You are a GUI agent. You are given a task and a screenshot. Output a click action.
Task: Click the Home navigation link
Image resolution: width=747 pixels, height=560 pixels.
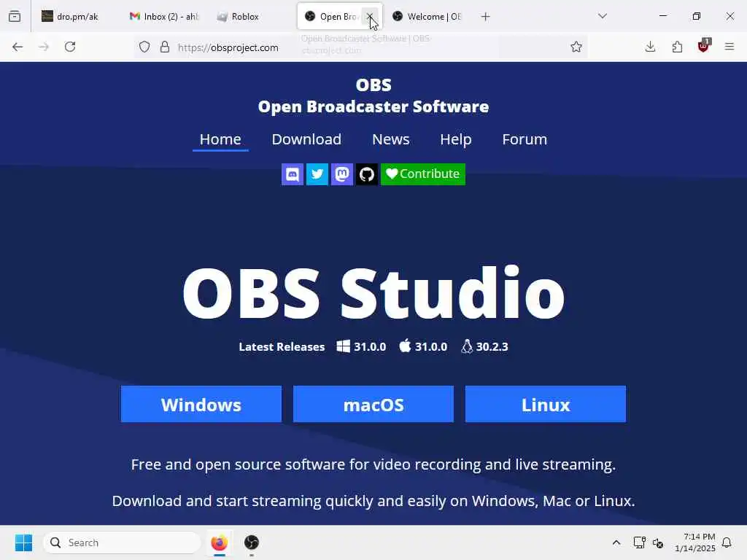(220, 139)
